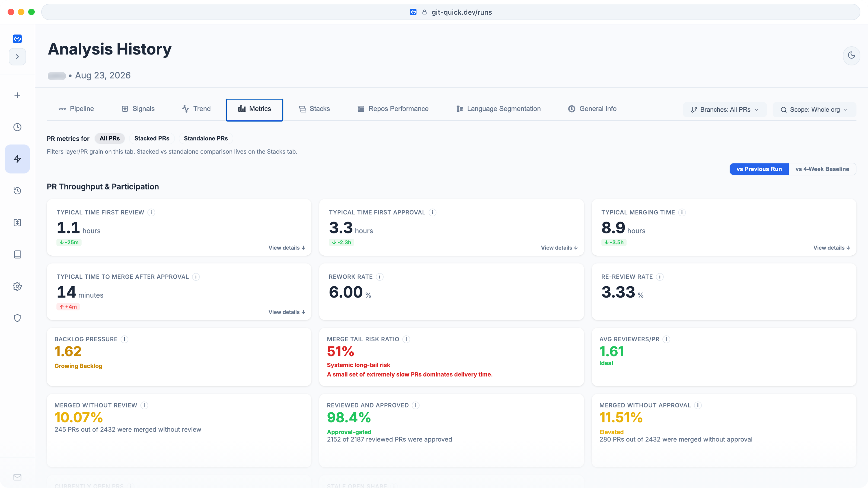Toggle dark mode with the moon icon
Screen dimensions: 868x488
[851, 55]
